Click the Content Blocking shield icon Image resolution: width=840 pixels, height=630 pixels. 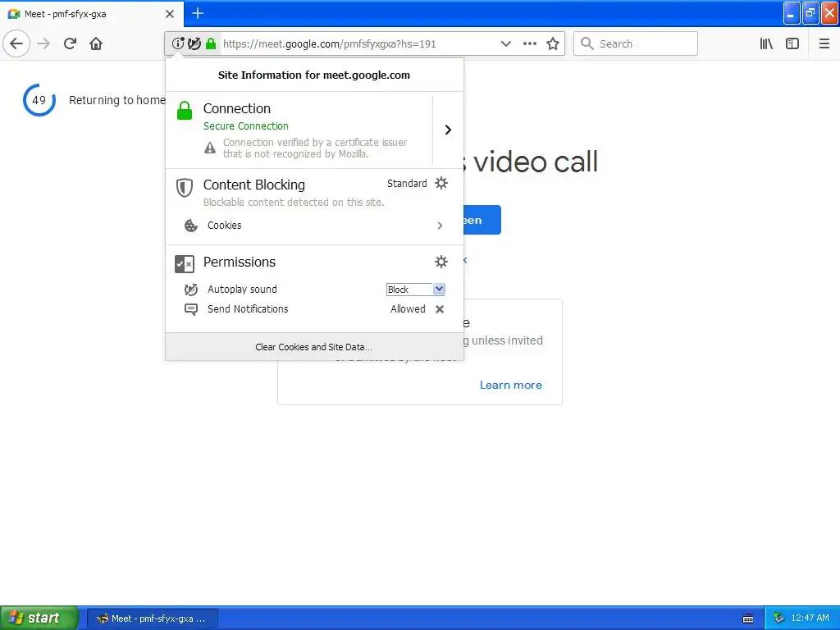tap(185, 188)
